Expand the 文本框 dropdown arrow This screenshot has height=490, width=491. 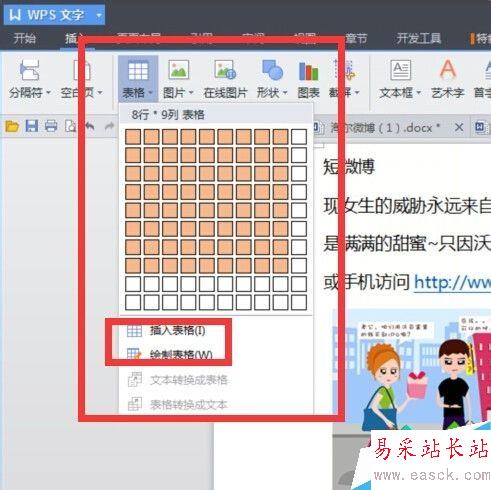[x=418, y=93]
